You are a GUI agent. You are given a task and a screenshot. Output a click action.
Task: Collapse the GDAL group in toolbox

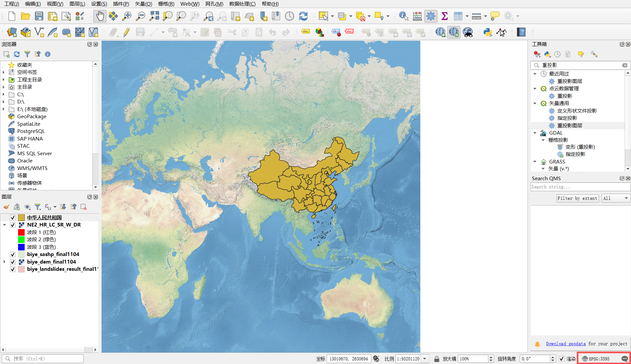(x=535, y=133)
